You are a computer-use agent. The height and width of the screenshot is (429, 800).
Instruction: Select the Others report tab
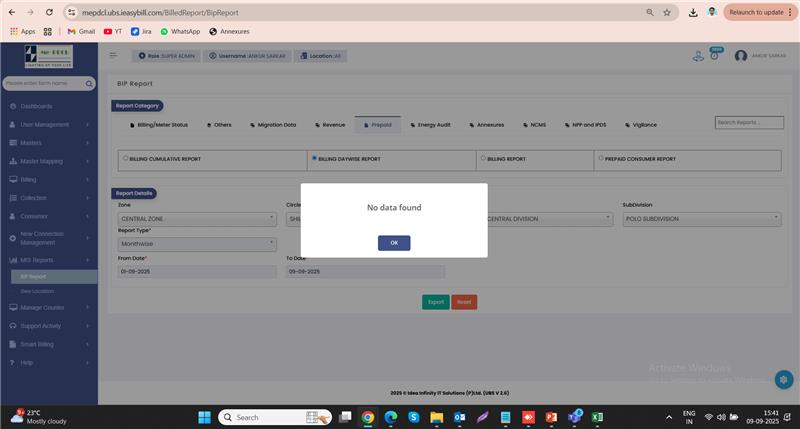(x=219, y=125)
